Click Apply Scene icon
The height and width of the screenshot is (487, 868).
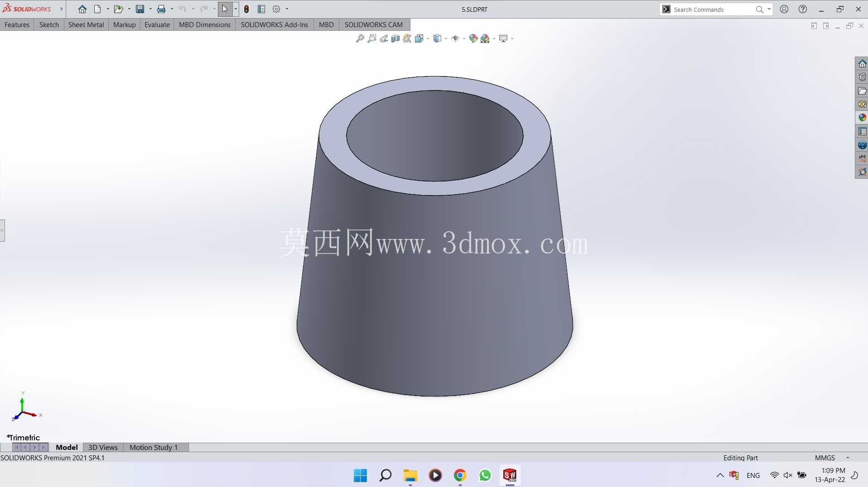(x=485, y=38)
